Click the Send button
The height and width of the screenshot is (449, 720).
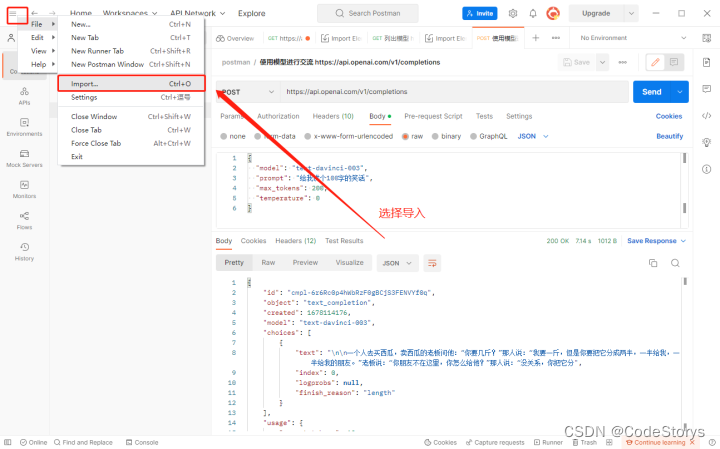(x=652, y=92)
